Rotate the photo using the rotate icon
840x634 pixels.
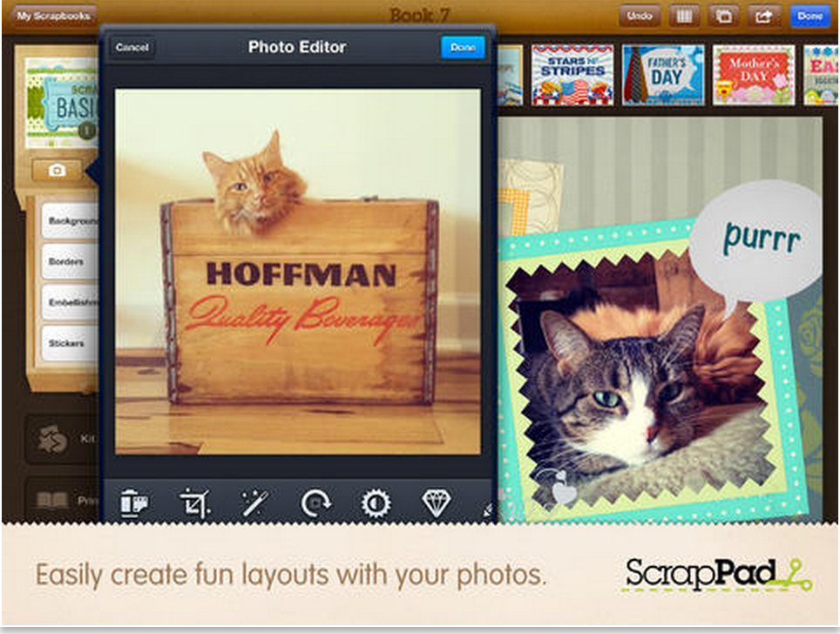317,502
